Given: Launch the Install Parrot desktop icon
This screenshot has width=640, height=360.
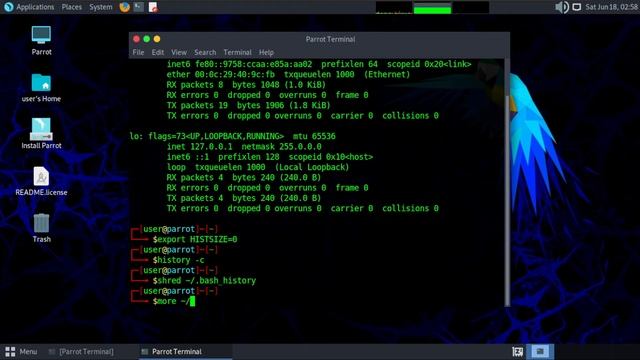Looking at the screenshot, I should (x=41, y=129).
